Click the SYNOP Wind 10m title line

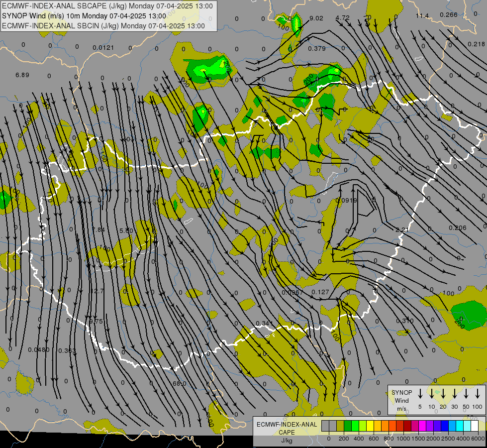tap(84, 16)
